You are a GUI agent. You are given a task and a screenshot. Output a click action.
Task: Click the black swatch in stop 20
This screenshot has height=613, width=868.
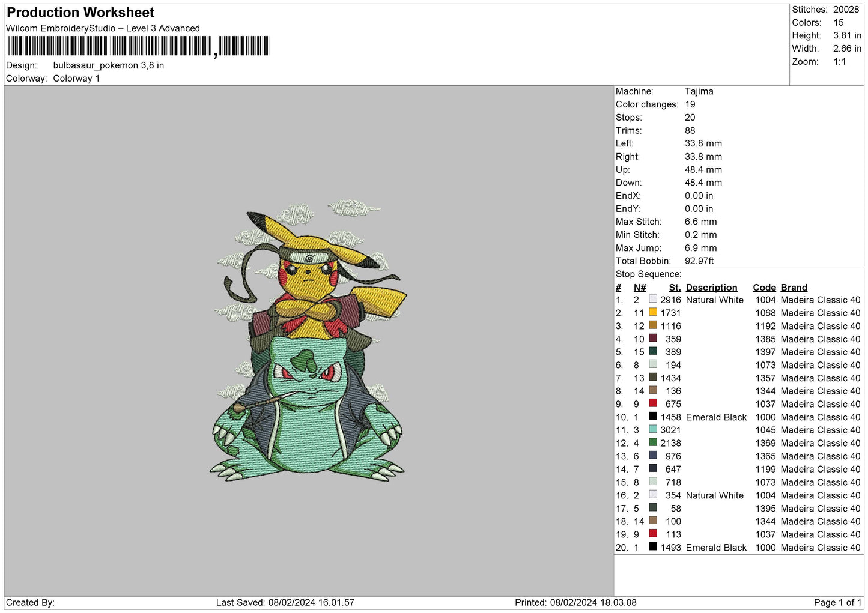(653, 546)
